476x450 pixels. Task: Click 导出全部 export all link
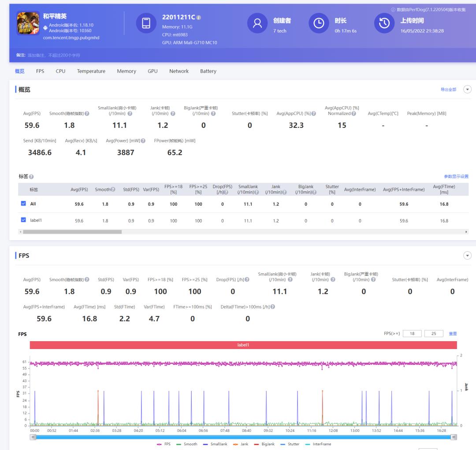(x=448, y=89)
